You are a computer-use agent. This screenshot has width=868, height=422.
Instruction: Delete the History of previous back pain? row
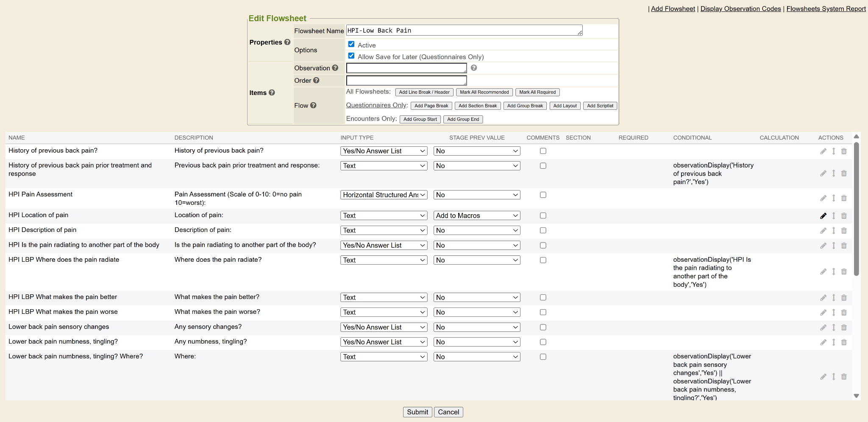pos(844,151)
